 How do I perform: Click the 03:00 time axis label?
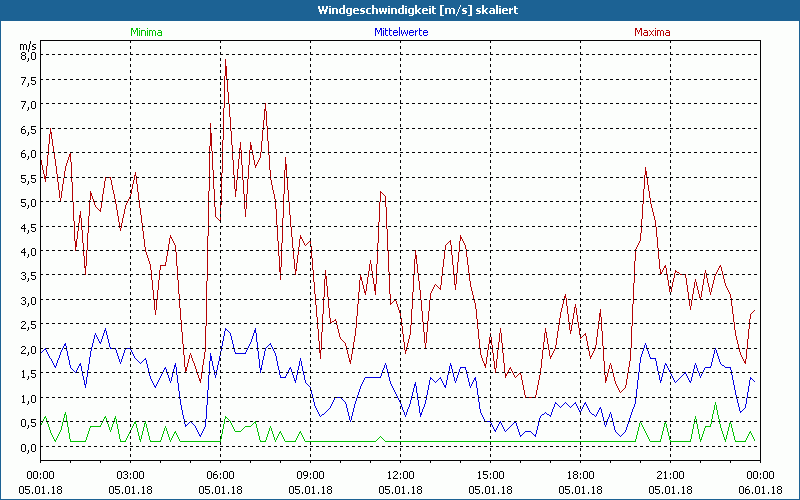pyautogui.click(x=130, y=474)
